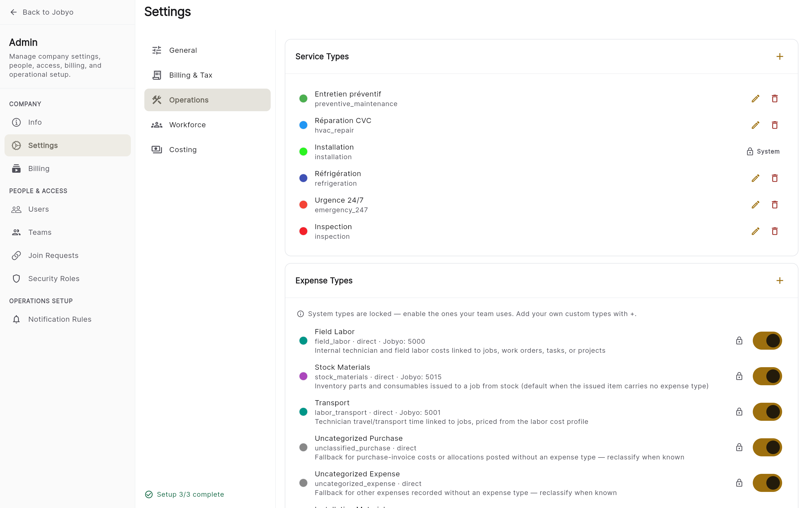The width and height of the screenshot is (812, 508).
Task: Click Back to Jobyo link
Action: point(48,12)
